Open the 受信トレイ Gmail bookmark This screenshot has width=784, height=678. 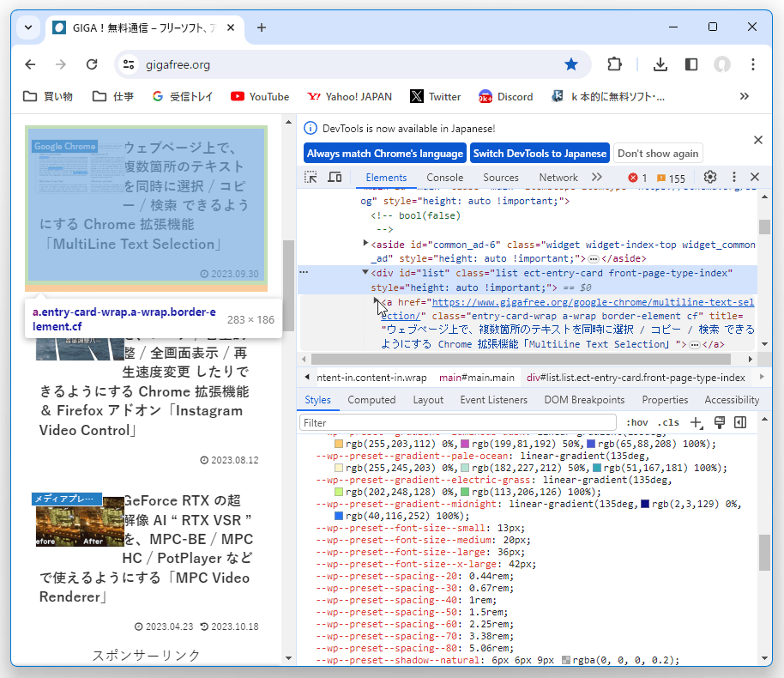183,97
